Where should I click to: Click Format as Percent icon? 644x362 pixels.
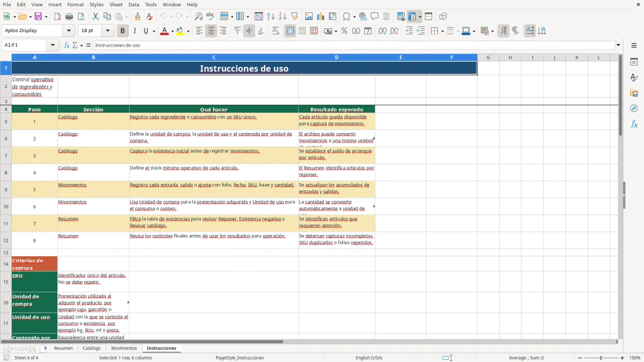tap(345, 31)
